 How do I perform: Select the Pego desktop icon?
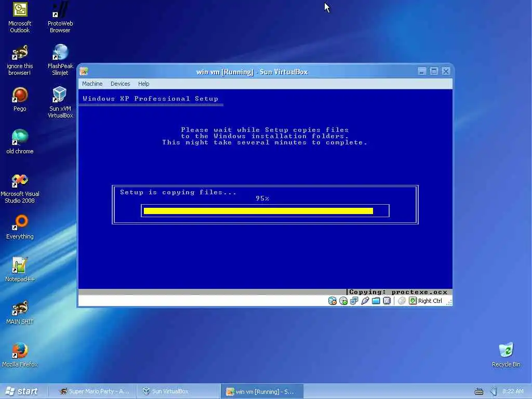point(20,99)
